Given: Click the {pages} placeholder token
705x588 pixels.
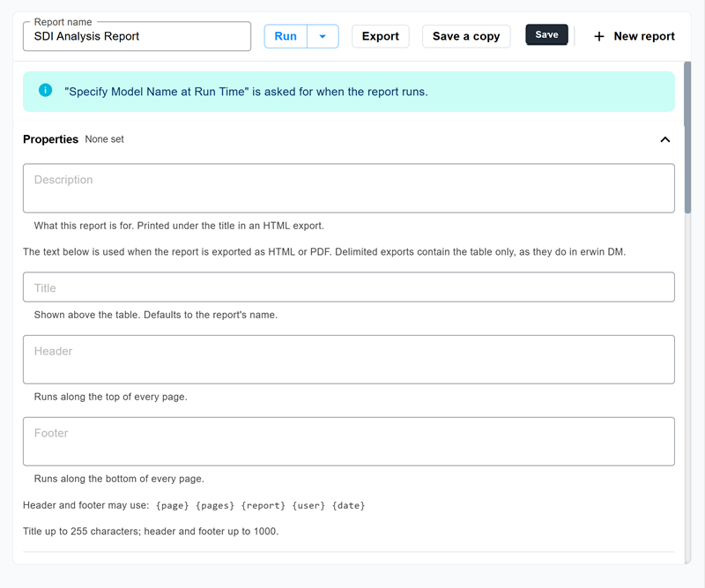Looking at the screenshot, I should coord(215,506).
